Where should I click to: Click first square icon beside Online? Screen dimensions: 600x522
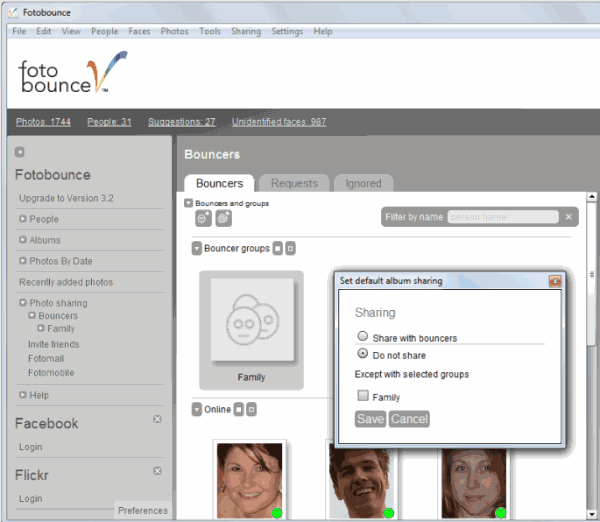click(x=239, y=410)
